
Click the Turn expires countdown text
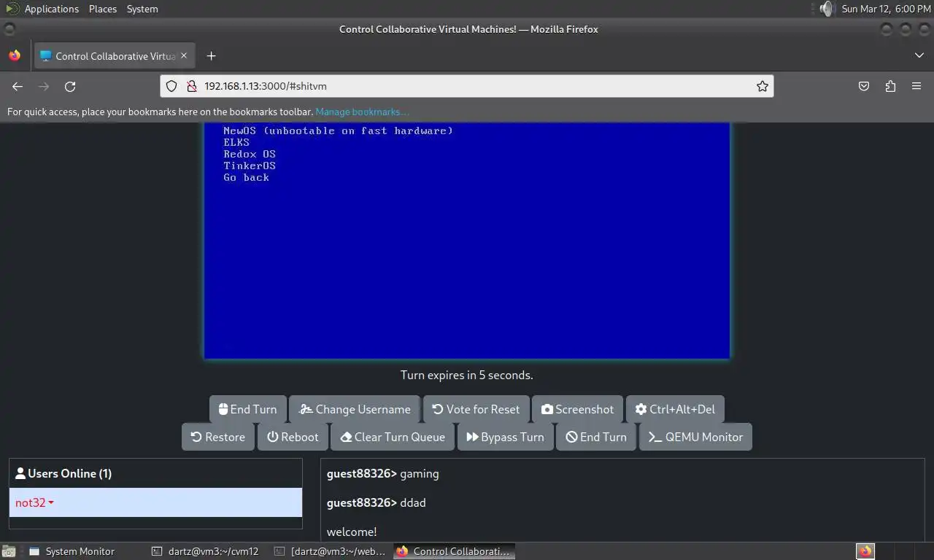467,375
